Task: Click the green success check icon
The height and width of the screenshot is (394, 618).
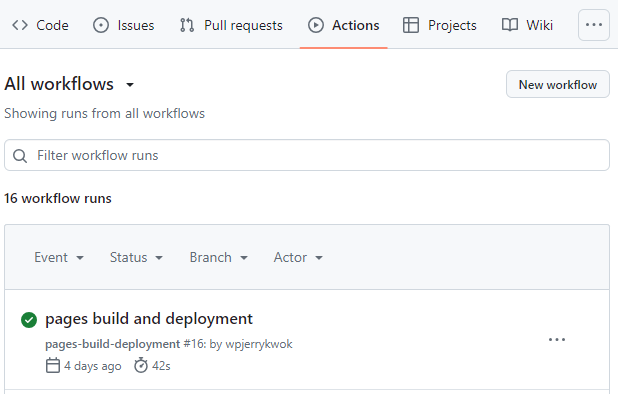Action: (29, 320)
